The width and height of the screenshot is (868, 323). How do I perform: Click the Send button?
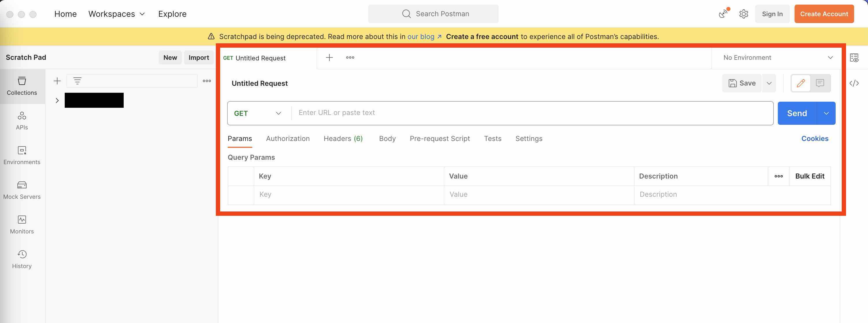pos(797,113)
